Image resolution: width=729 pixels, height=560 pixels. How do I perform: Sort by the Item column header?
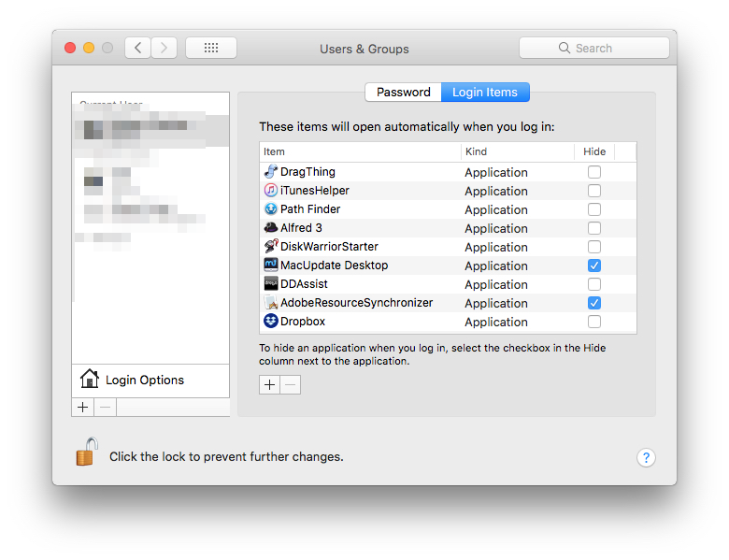[x=361, y=151]
